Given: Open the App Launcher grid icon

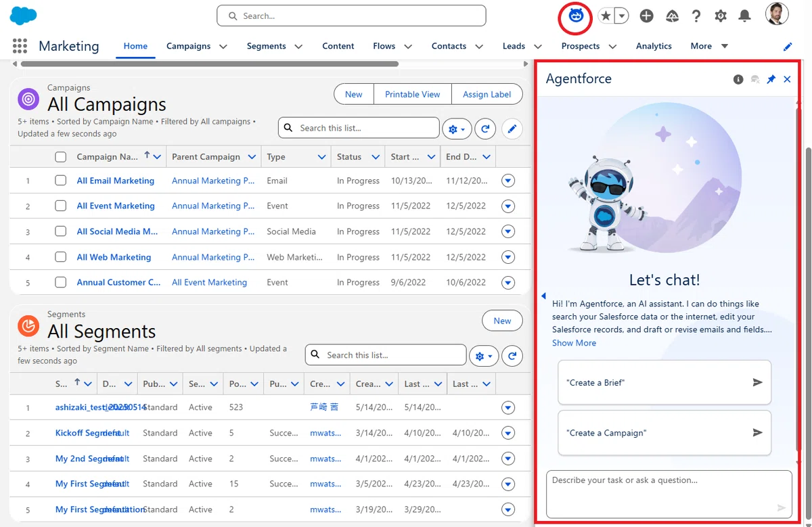Looking at the screenshot, I should [20, 46].
